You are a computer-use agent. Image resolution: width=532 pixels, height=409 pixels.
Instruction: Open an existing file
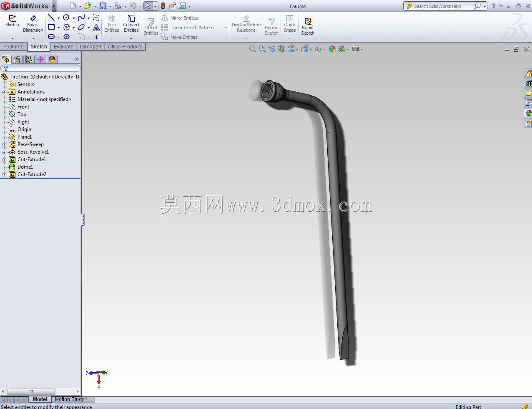88,6
